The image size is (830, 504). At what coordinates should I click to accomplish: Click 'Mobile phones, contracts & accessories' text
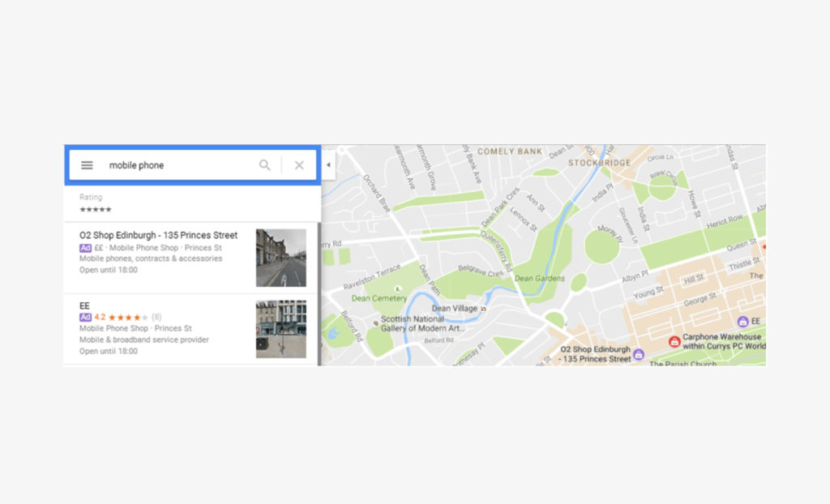[151, 258]
